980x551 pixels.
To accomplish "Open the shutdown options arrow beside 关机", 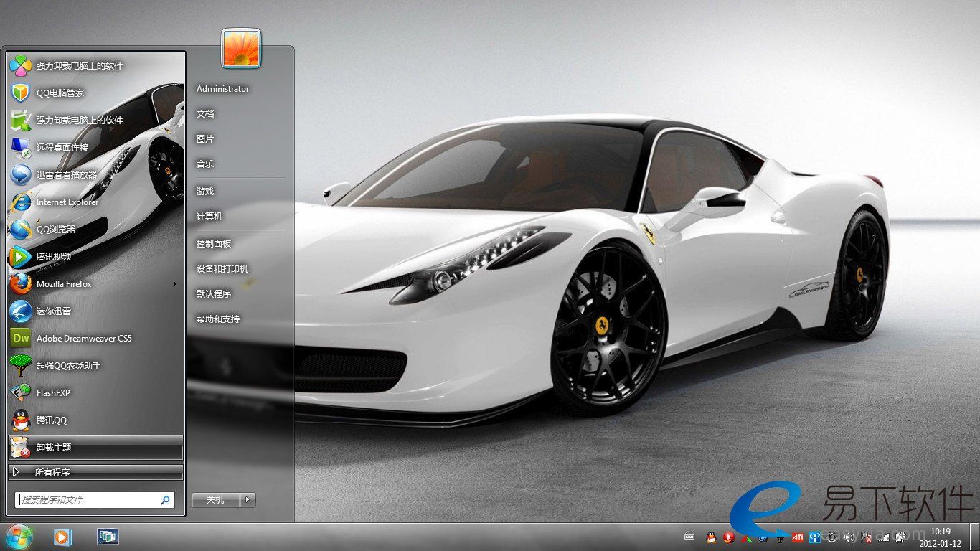I will click(x=248, y=500).
